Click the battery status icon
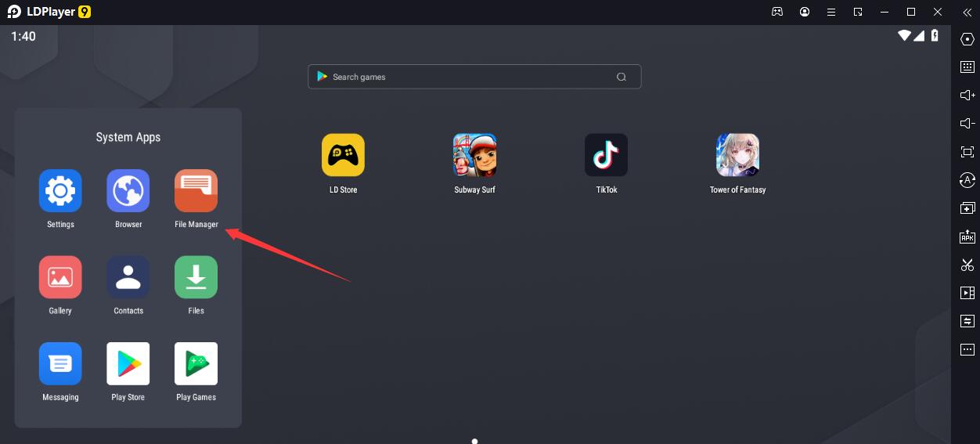Image resolution: width=980 pixels, height=444 pixels. tap(935, 35)
